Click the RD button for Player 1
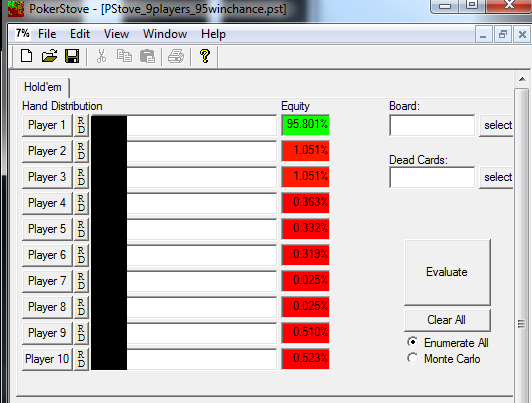The width and height of the screenshot is (532, 403). [81, 125]
